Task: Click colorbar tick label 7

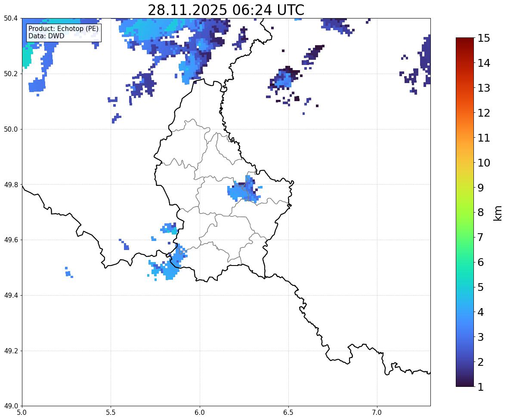Action: [x=481, y=237]
